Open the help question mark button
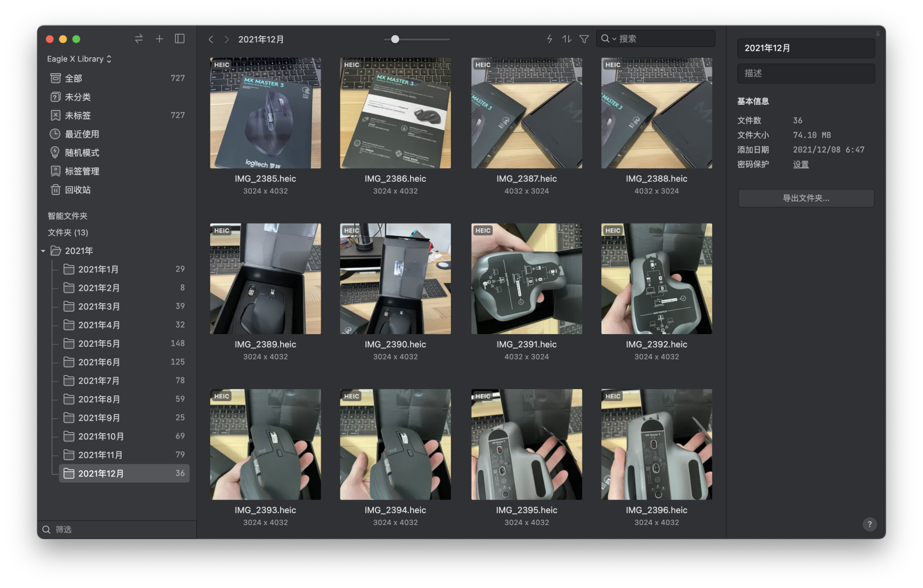Screen dimensions: 923x588 point(869,524)
